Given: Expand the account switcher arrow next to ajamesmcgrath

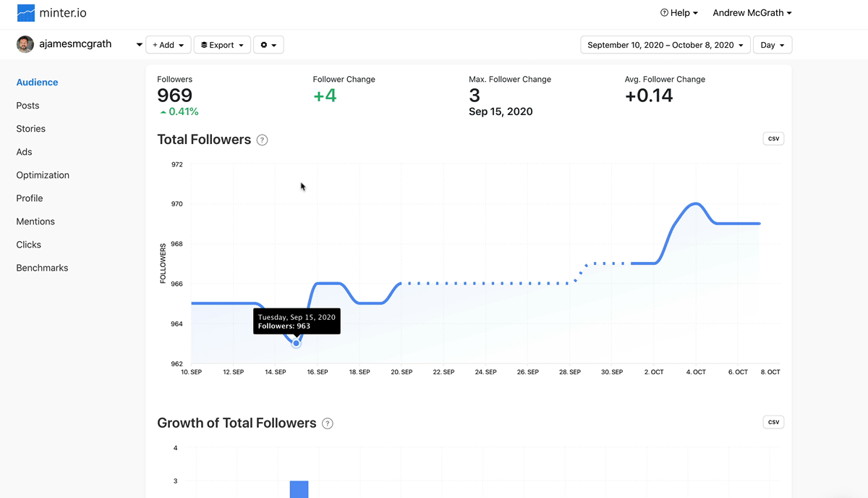Looking at the screenshot, I should pos(139,45).
